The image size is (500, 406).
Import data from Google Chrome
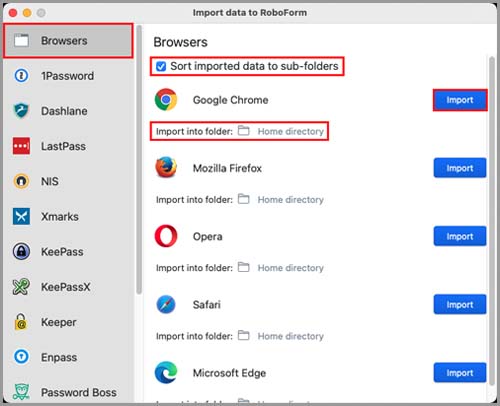tap(460, 100)
